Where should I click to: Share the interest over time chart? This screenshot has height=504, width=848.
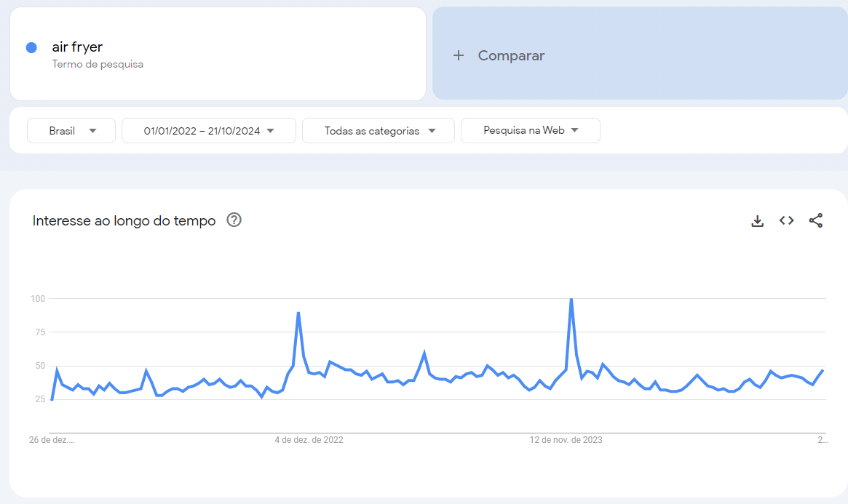coord(816,220)
